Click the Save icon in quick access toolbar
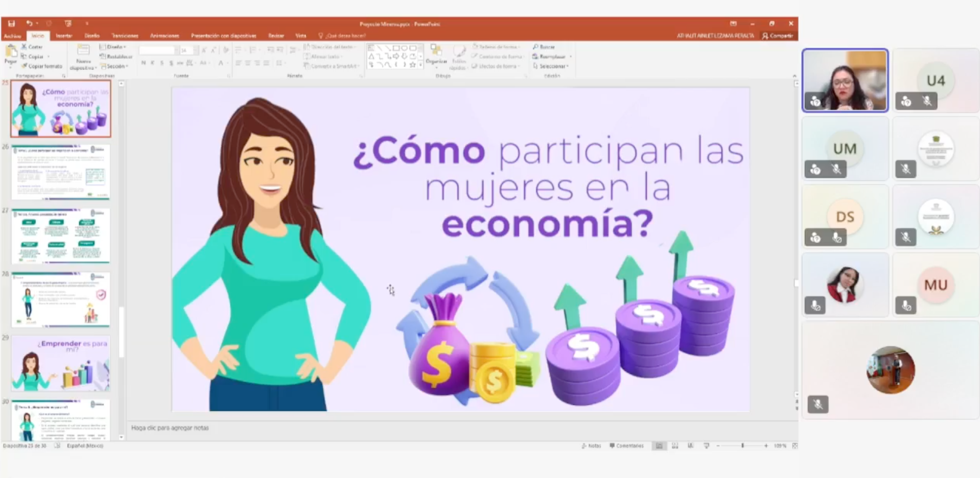The height and width of the screenshot is (478, 980). (11, 24)
